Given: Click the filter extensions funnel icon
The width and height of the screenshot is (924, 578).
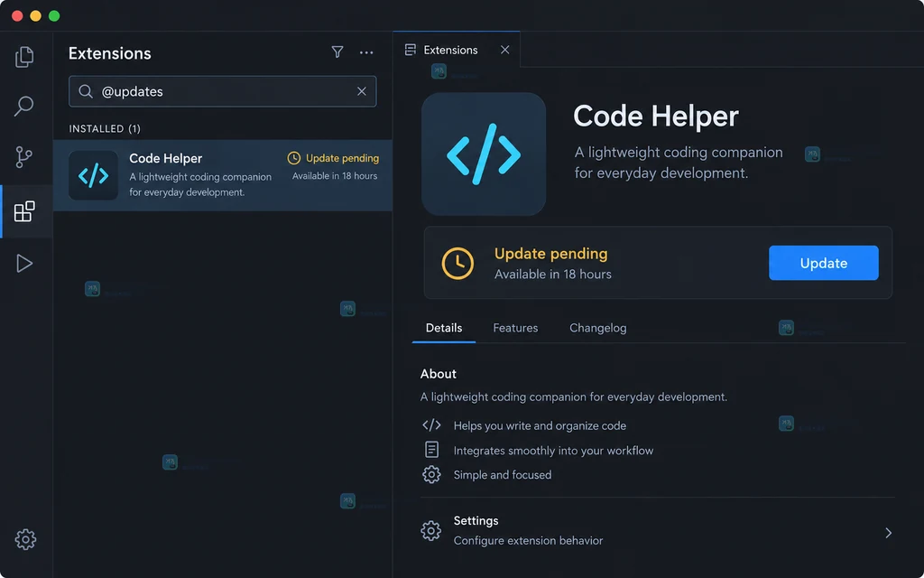Looking at the screenshot, I should pos(337,52).
